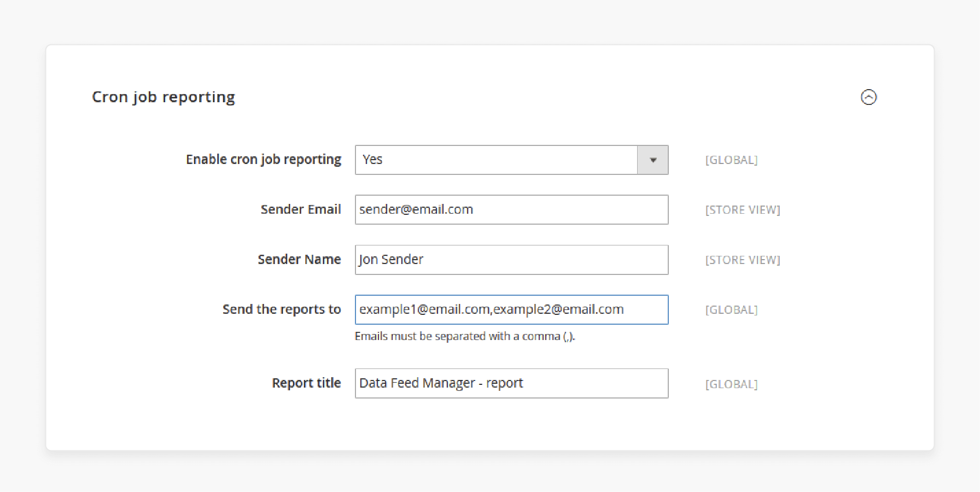
Task: Focus the Send the reports to field
Action: click(511, 309)
